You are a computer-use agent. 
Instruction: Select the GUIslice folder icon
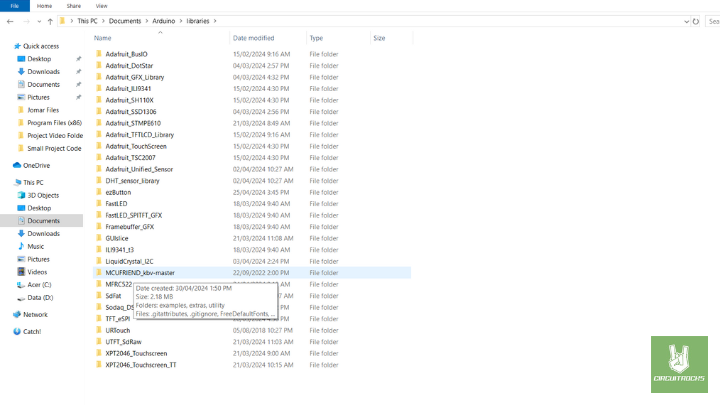point(99,238)
